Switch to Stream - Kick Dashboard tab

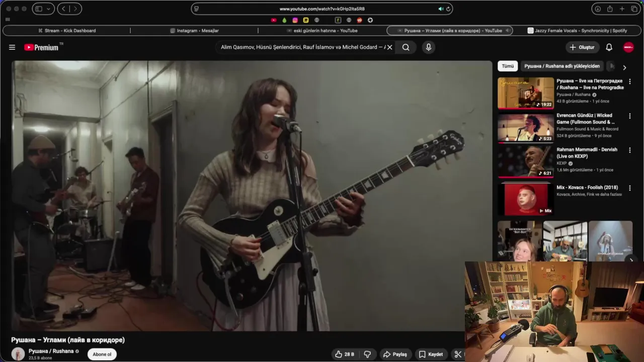[66, 31]
